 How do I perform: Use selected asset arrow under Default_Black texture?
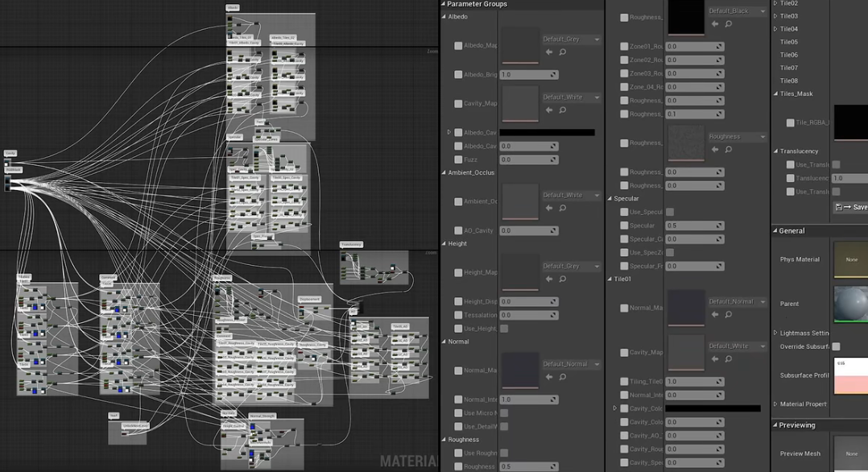[x=715, y=24]
